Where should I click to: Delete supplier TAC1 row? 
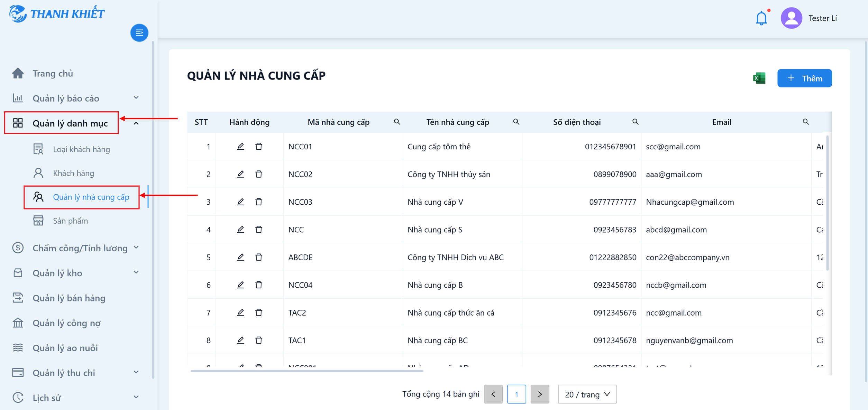click(x=258, y=340)
